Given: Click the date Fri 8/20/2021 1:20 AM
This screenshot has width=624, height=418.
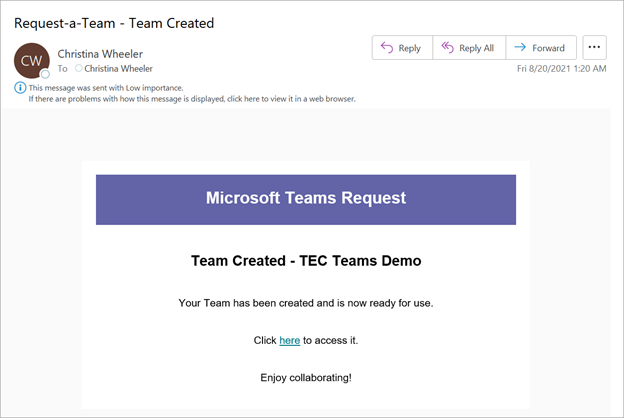Looking at the screenshot, I should (562, 68).
